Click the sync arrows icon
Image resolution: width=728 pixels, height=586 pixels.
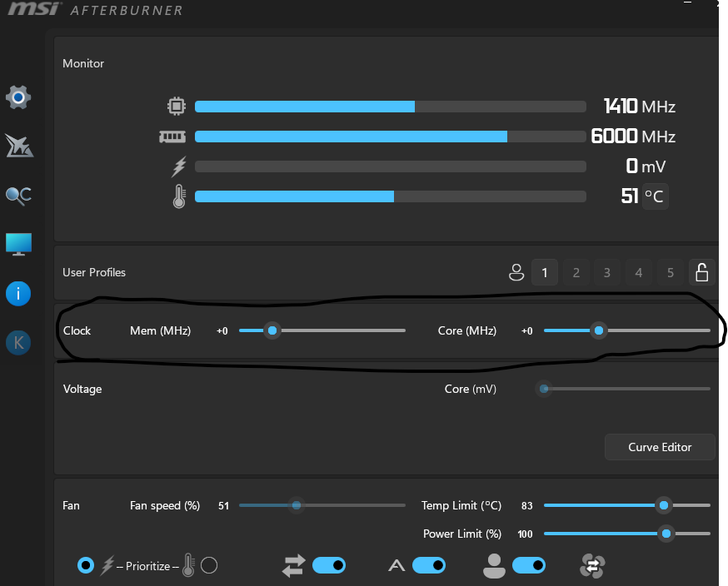click(x=293, y=565)
